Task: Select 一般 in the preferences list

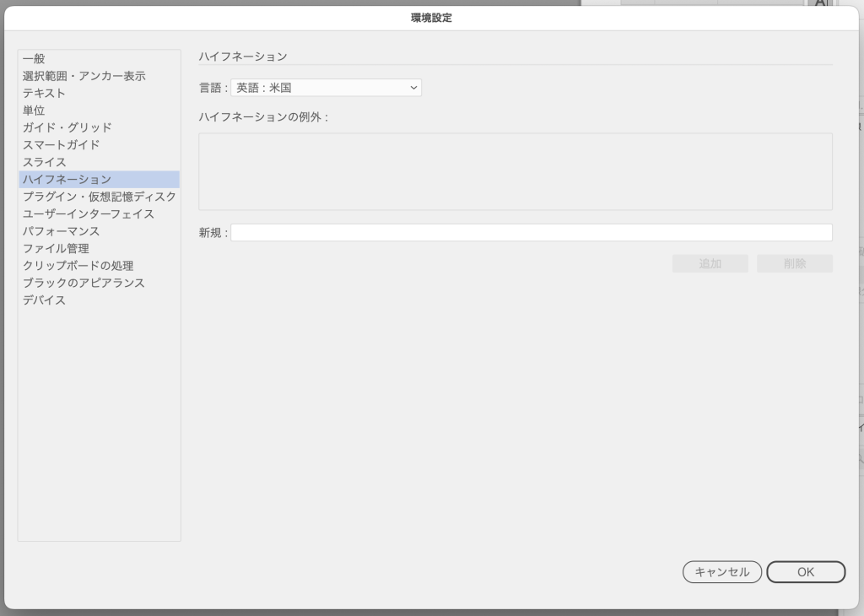Action: click(x=35, y=59)
